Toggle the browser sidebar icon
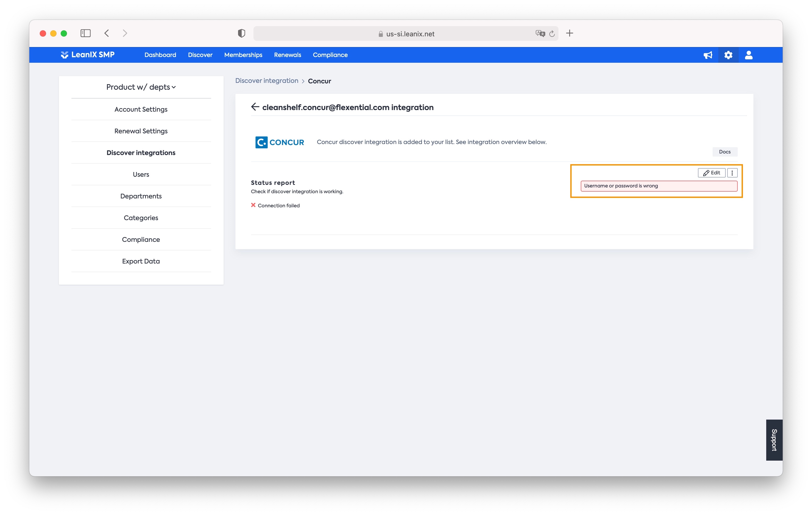Screen dimensions: 812x515 (x=85, y=33)
